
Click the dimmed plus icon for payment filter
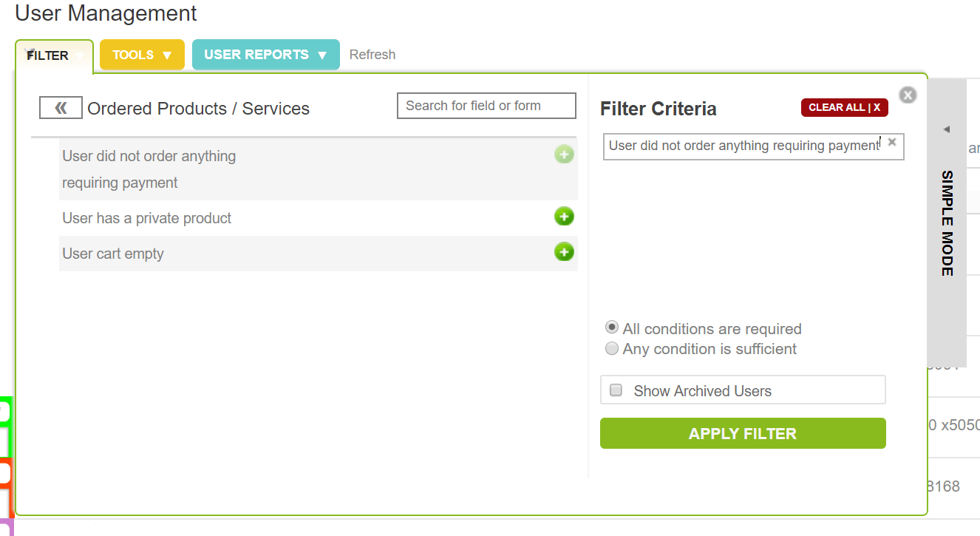(564, 155)
